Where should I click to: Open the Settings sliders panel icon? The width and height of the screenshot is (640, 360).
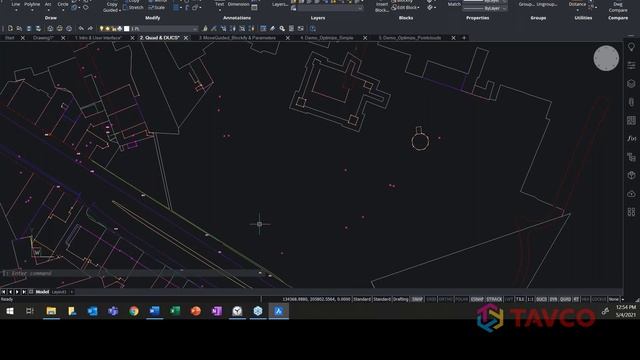coord(631,65)
